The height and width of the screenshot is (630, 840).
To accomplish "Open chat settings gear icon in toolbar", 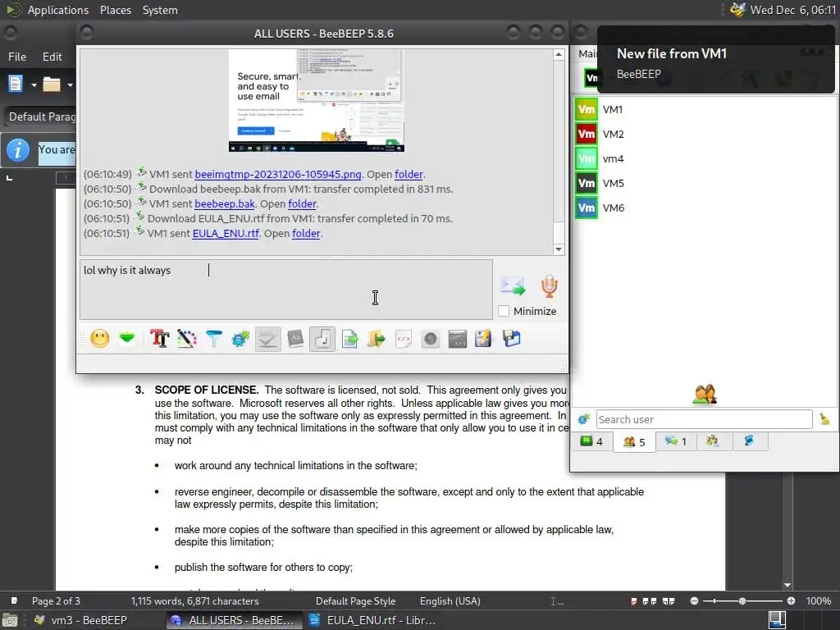I will tap(240, 339).
